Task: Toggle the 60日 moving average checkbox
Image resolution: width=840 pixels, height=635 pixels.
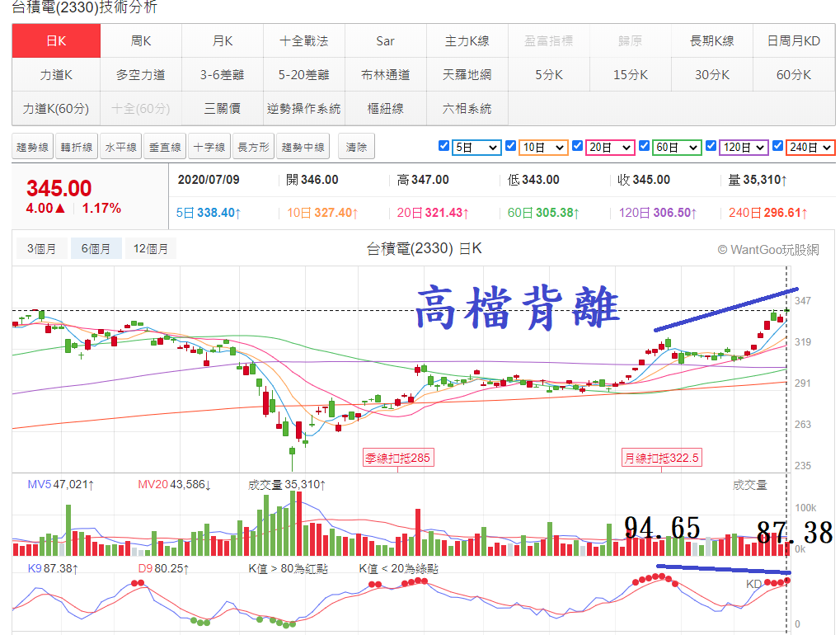Action: click(645, 146)
